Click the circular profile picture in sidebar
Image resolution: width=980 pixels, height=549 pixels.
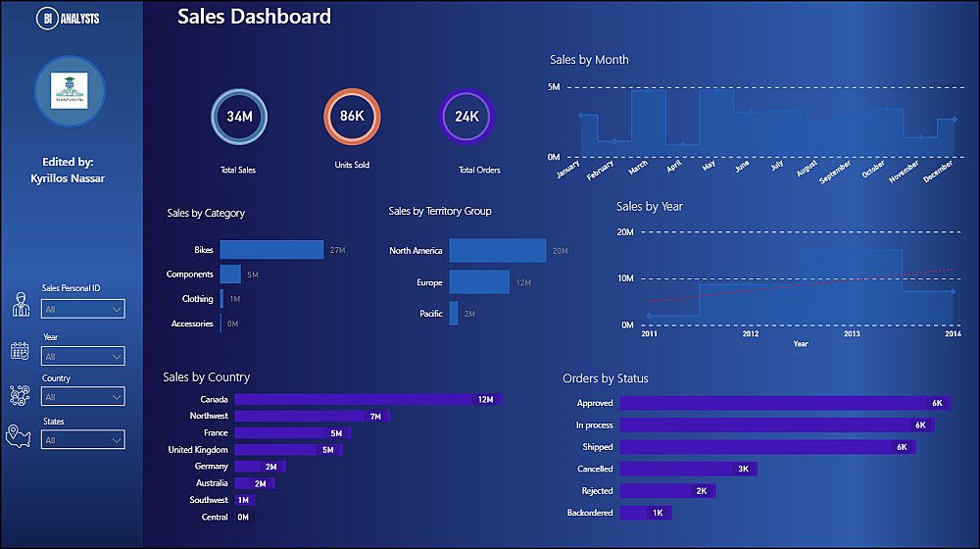click(x=70, y=91)
